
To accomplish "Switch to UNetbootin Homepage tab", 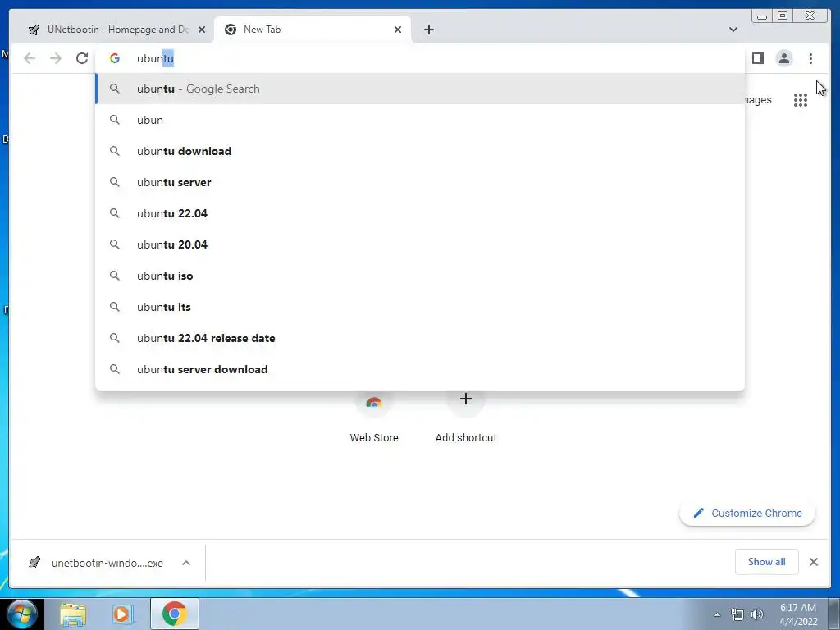I will [x=112, y=30].
